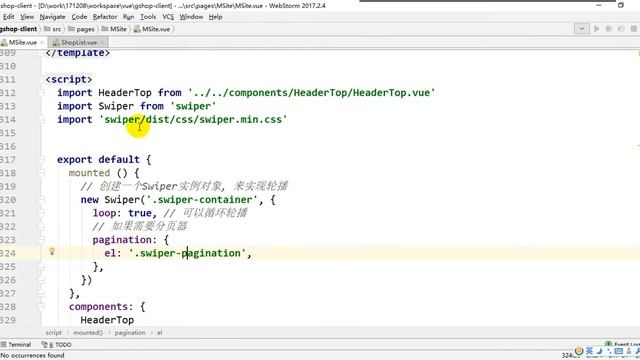Click the lightbulb intention icon on line 324
The width and height of the screenshot is (640, 360).
pos(52,251)
